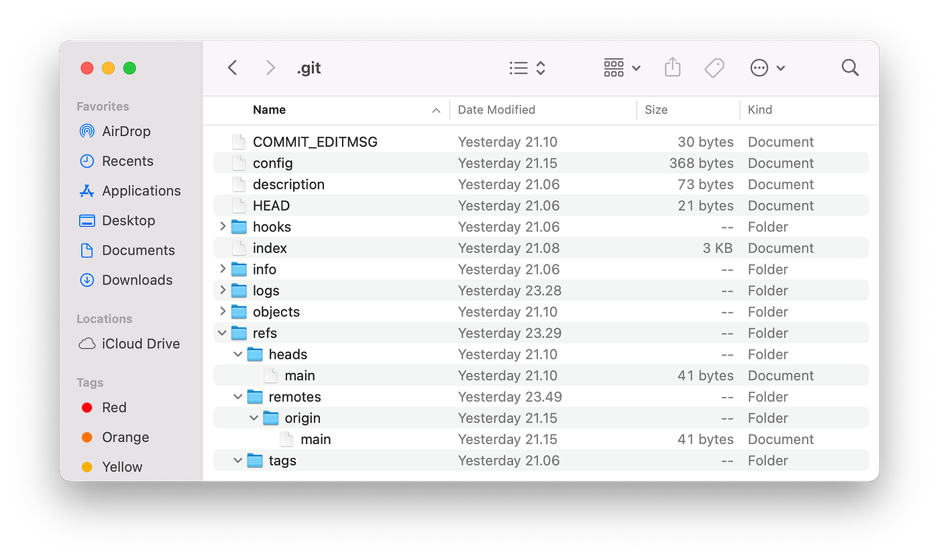The width and height of the screenshot is (939, 560).
Task: Click the 3 KB size of index
Action: click(x=718, y=248)
